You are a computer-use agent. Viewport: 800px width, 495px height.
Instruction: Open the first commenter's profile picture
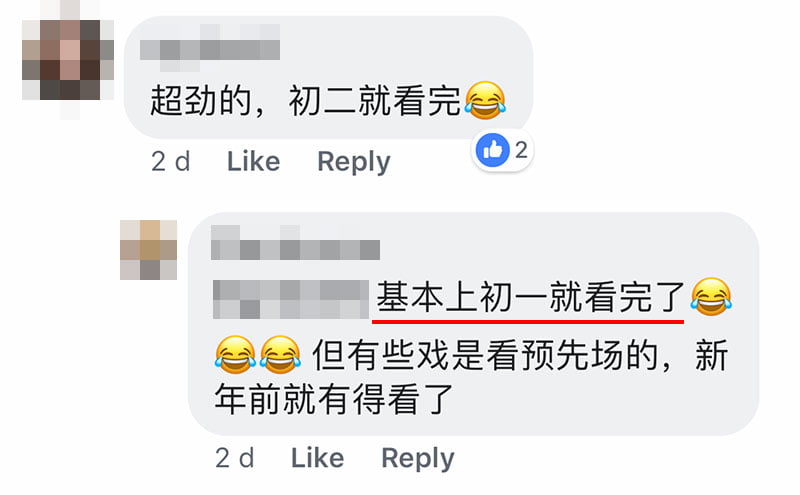coord(68,60)
